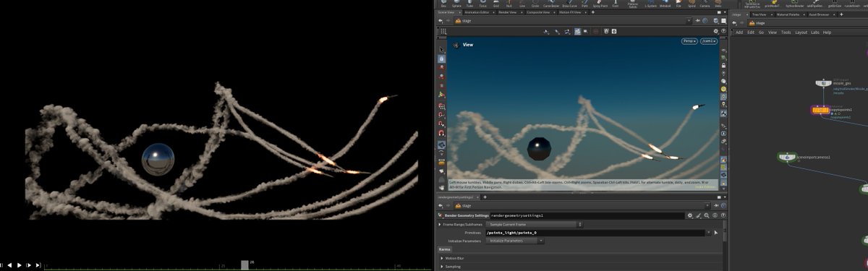This screenshot has height=271, width=868.
Task: Select the Torus shelf tool
Action: click(x=482, y=4)
